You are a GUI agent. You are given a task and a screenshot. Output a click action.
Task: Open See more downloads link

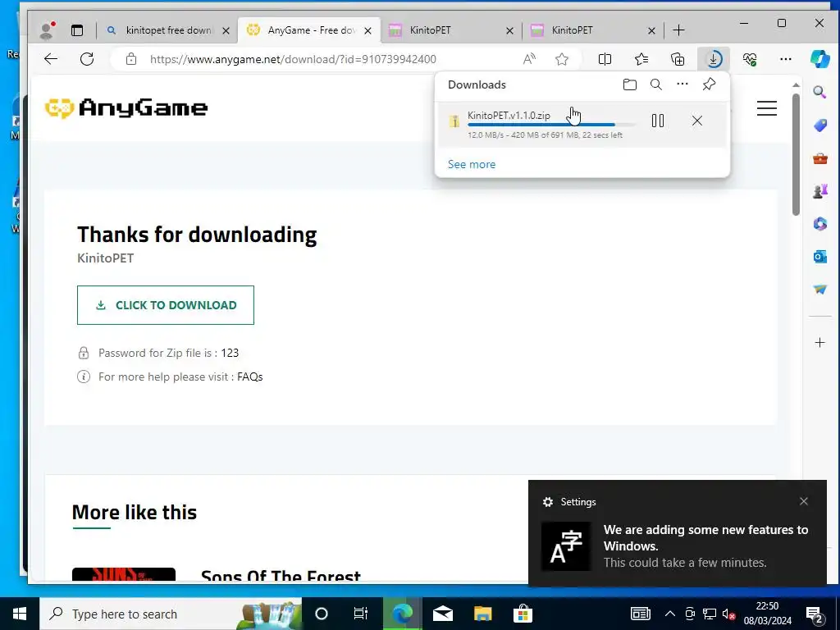tap(472, 164)
